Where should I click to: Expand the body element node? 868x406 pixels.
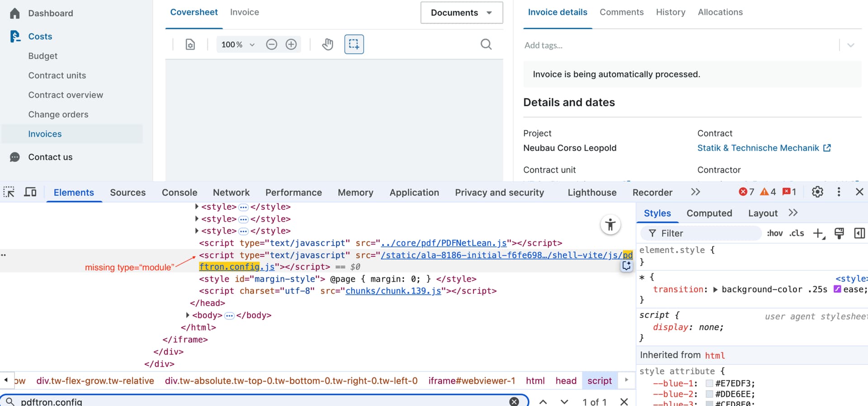(x=188, y=315)
